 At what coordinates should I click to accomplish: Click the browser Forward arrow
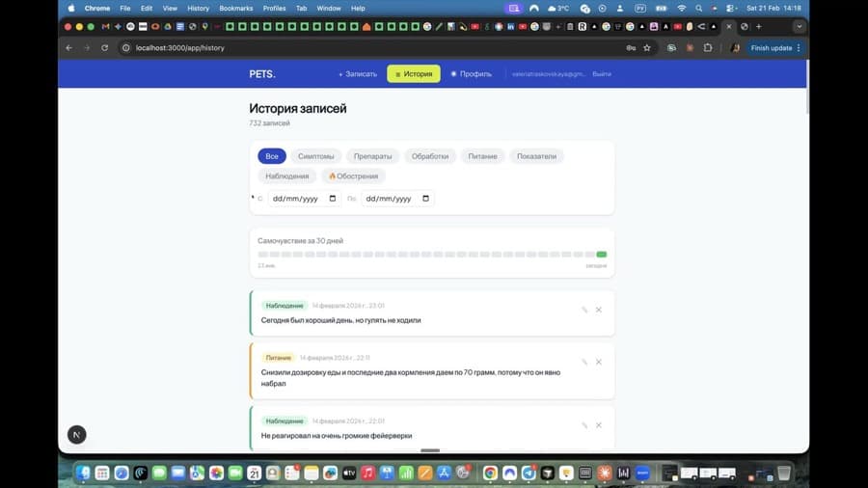coord(87,48)
